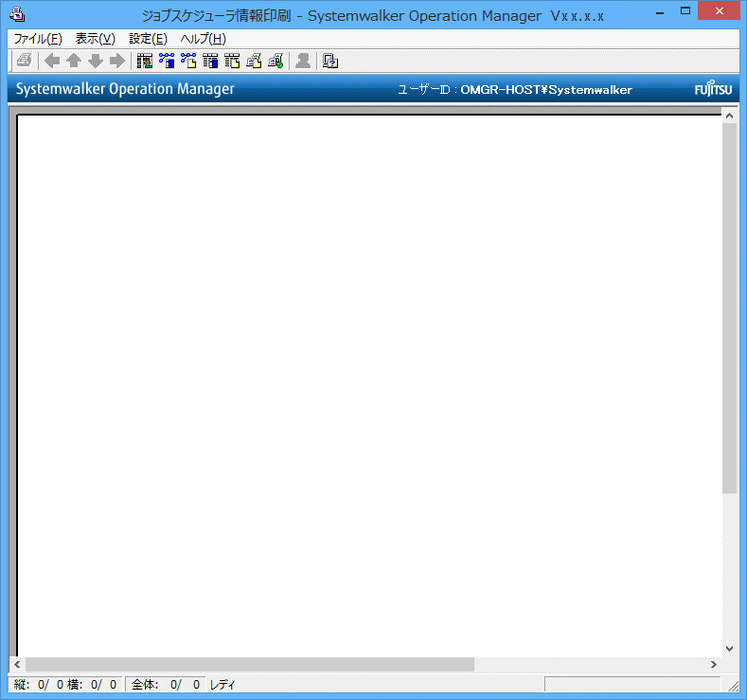This screenshot has width=747, height=700.
Task: Open the 設定(E) menu
Action: (x=148, y=39)
